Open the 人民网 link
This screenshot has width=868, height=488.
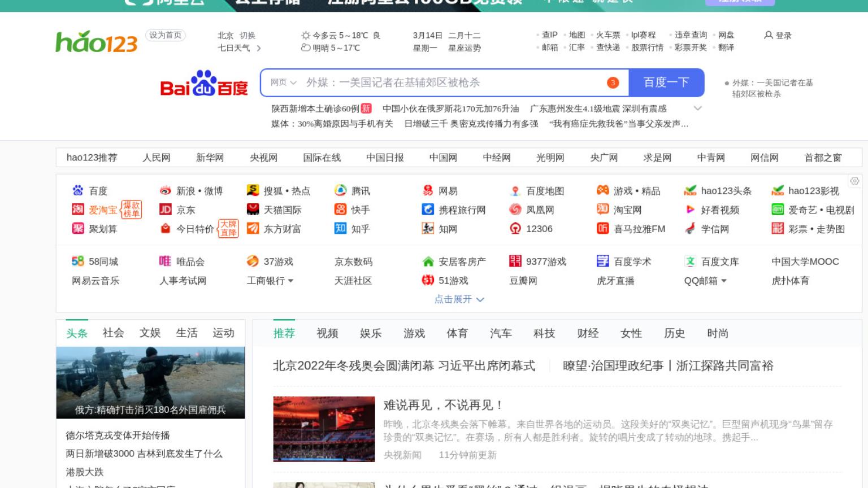157,158
